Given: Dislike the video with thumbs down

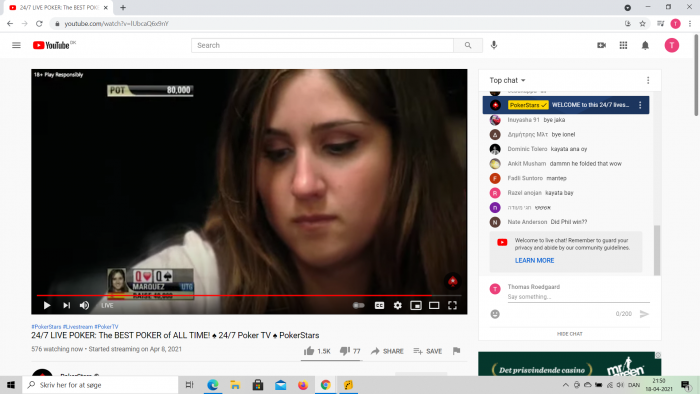Looking at the screenshot, I should (x=350, y=351).
